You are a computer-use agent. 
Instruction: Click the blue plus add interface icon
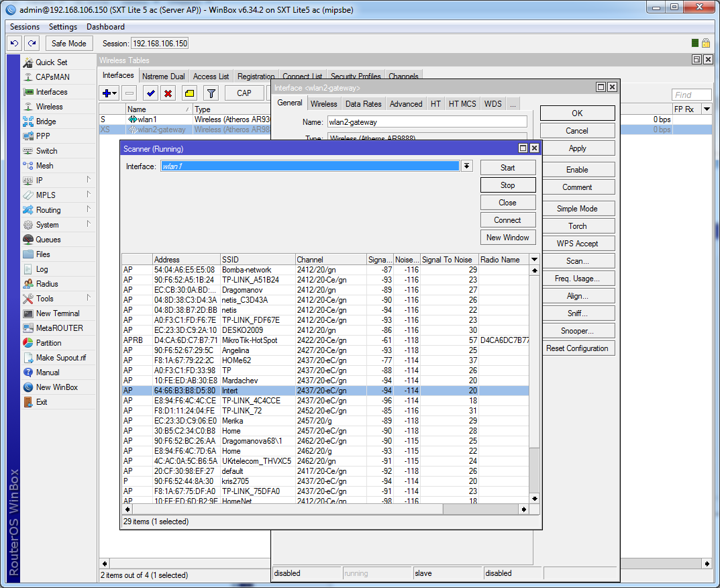[x=107, y=93]
